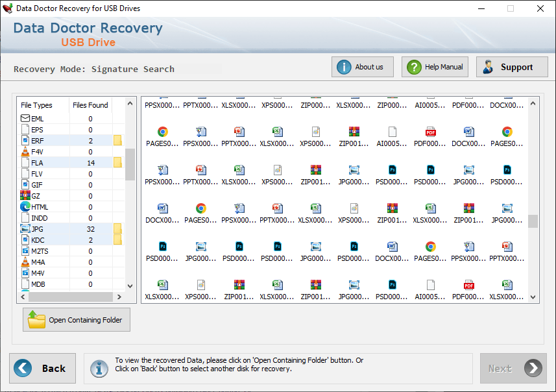Select the JPG picture icon in file types

pyautogui.click(x=25, y=229)
